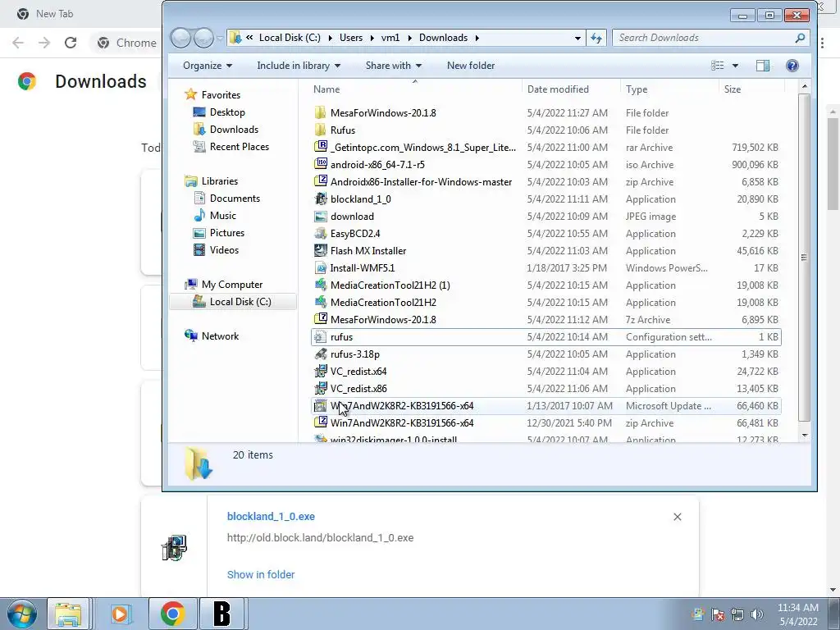
Task: Open the Organize dropdown menu
Action: [x=208, y=66]
